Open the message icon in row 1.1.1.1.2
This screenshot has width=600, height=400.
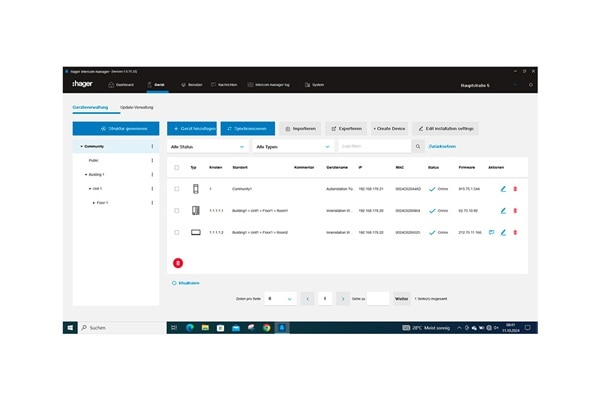(x=491, y=232)
